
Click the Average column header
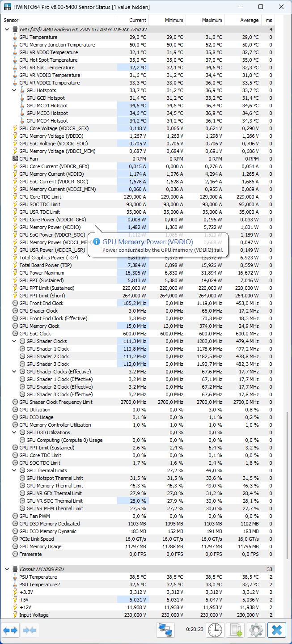[243, 20]
